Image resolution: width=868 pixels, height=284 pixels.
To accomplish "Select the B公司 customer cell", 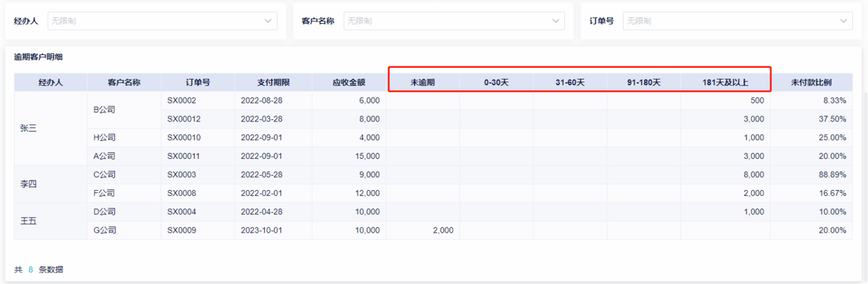I will pyautogui.click(x=124, y=110).
